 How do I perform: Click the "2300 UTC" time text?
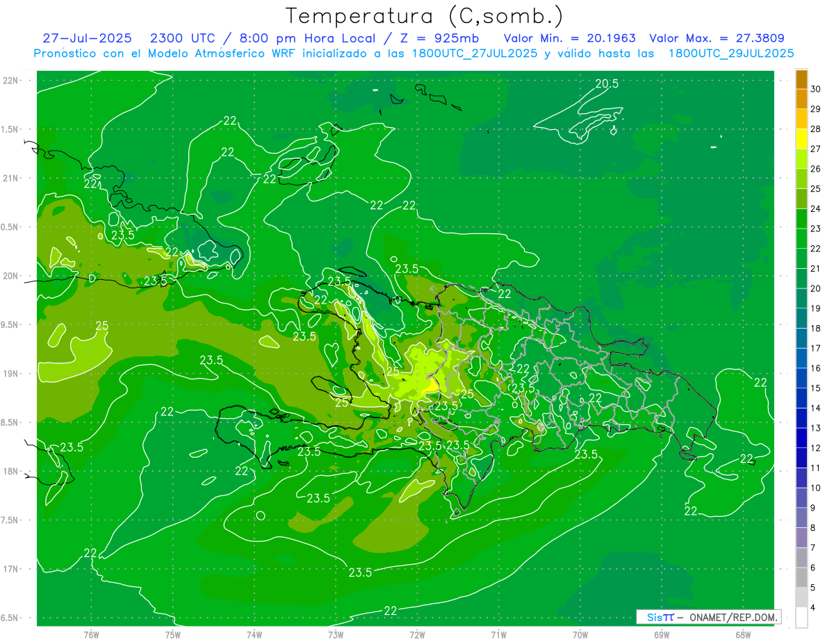[x=182, y=38]
